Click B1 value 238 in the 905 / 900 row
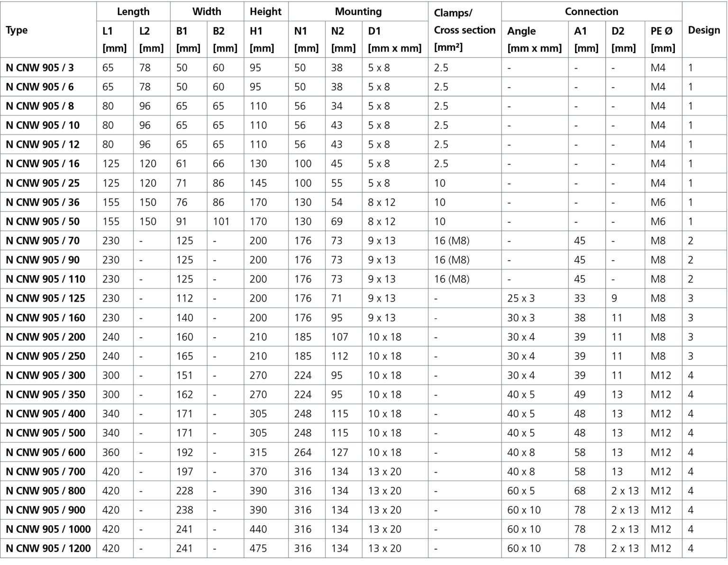This screenshot has height=565, width=728. point(184,510)
